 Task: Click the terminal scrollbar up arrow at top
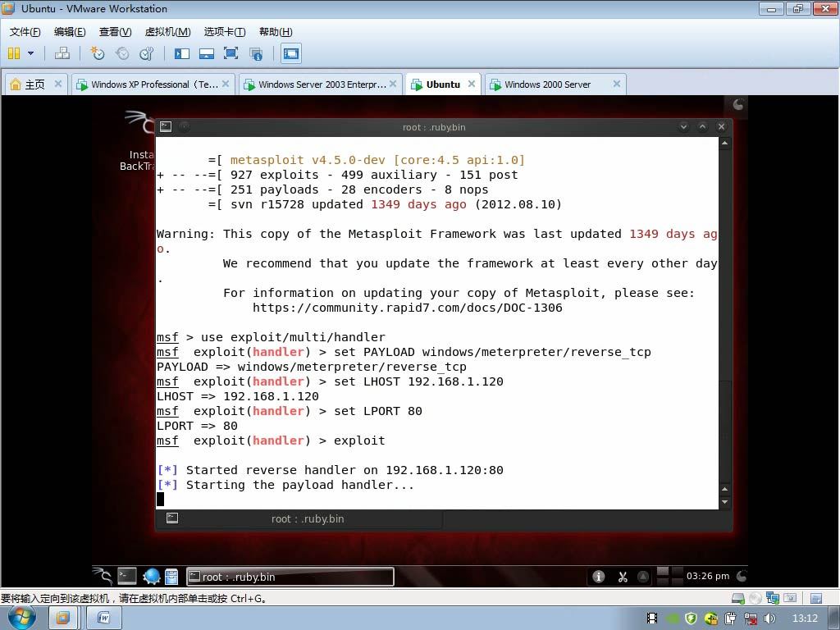[x=725, y=143]
